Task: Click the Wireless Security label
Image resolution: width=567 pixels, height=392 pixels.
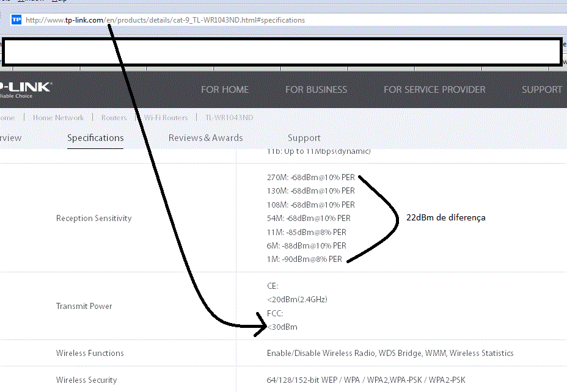Action: coord(86,380)
